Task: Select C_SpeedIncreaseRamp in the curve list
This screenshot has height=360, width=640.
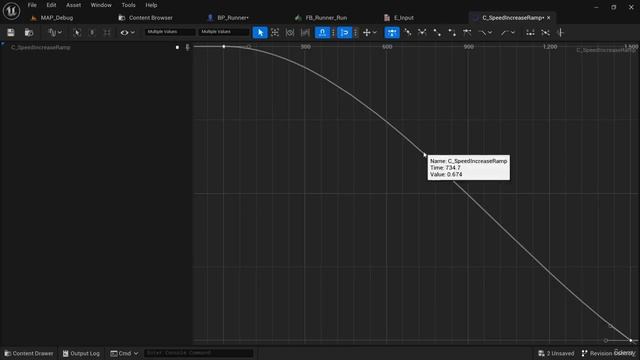Action: click(40, 47)
